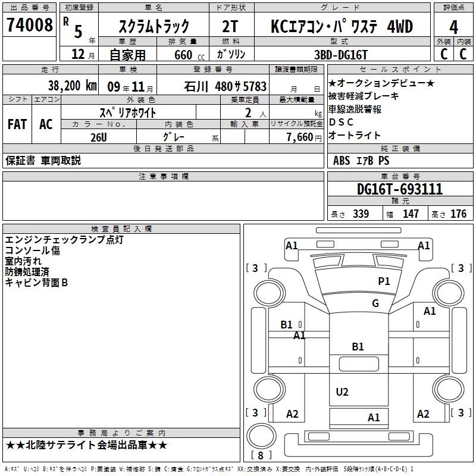This screenshot has height=476, width=476.
Task: Click the G windshield mark on the diagram
Action: tap(375, 303)
